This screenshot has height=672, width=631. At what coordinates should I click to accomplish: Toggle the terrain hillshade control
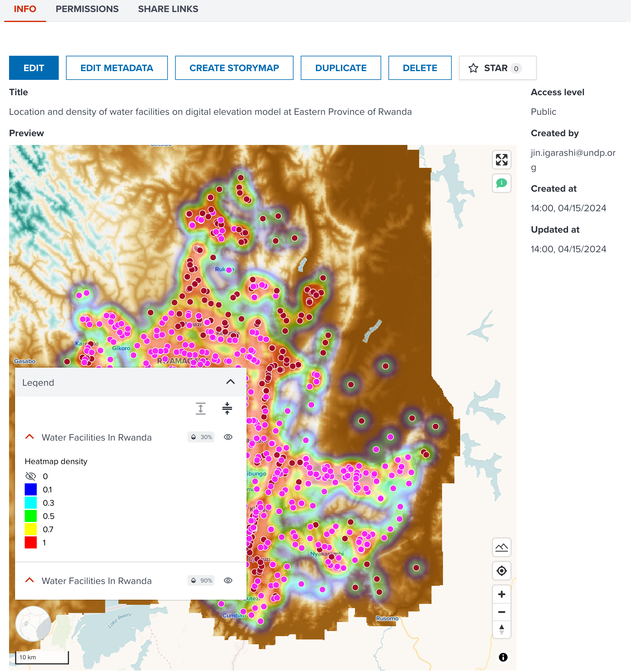pyautogui.click(x=501, y=547)
